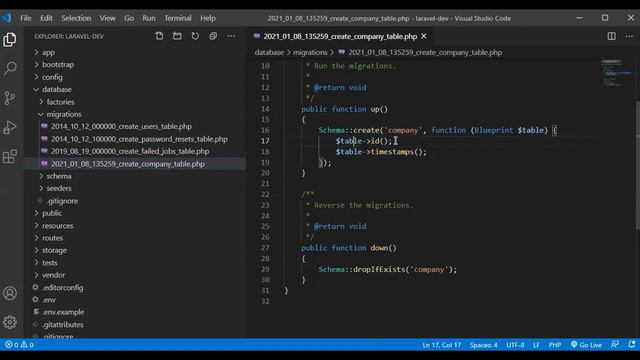Collapse the migrations folder
Screen dimensions: 640x360
tap(135, 114)
